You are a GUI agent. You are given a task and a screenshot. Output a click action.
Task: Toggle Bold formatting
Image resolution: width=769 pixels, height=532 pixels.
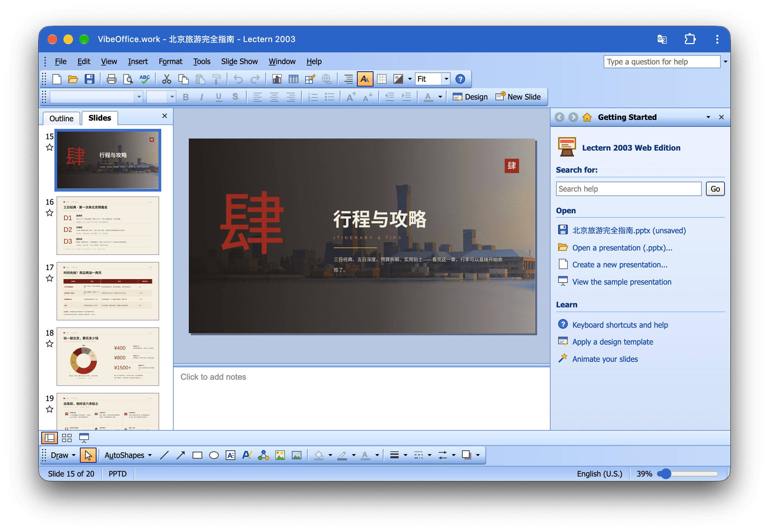pos(186,97)
